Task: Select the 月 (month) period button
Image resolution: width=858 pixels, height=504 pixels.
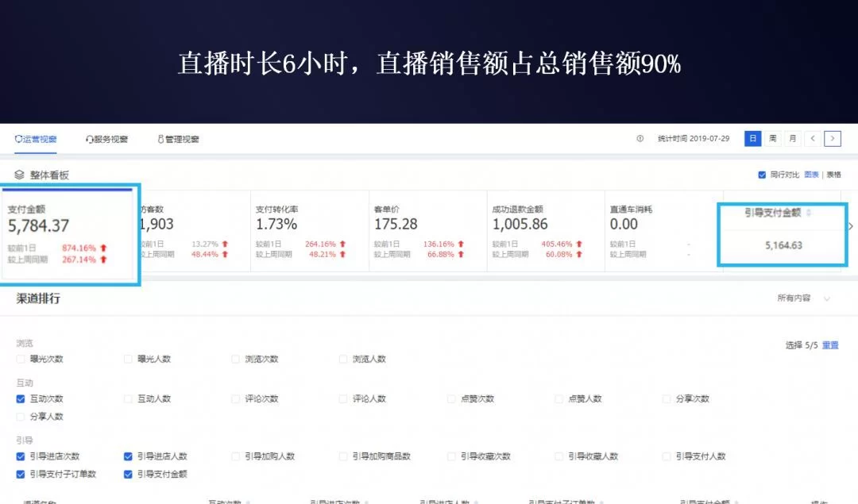Action: 792,139
